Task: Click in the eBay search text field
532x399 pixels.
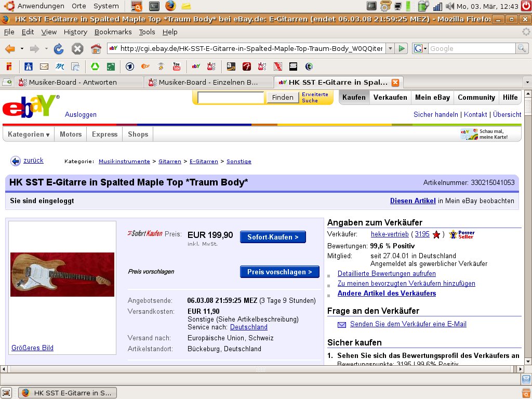Action: click(x=231, y=98)
